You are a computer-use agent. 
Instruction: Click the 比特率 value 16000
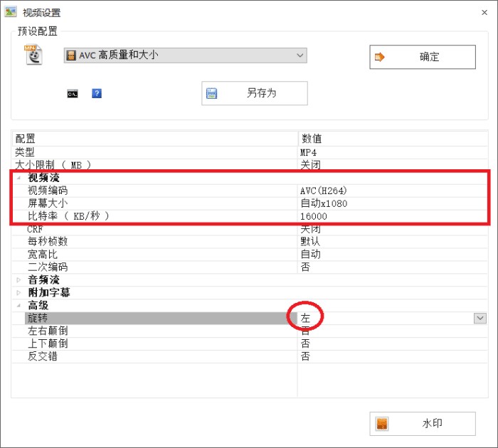314,216
